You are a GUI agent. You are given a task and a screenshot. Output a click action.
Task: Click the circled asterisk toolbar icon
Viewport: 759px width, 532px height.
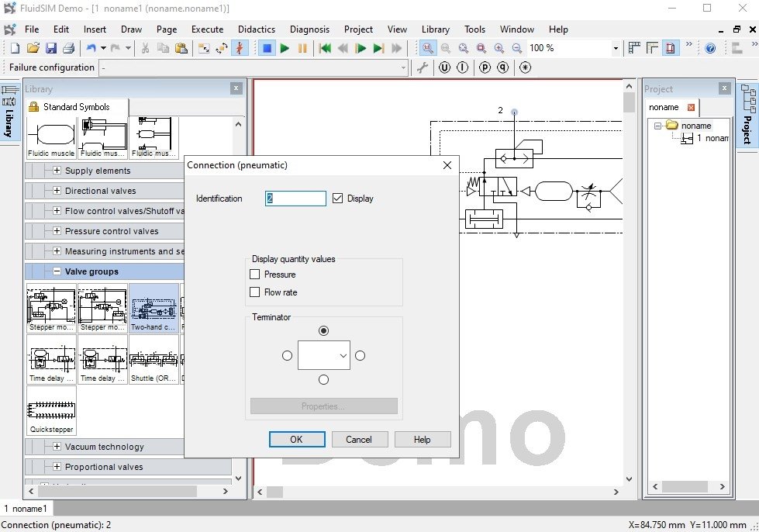[x=525, y=67]
